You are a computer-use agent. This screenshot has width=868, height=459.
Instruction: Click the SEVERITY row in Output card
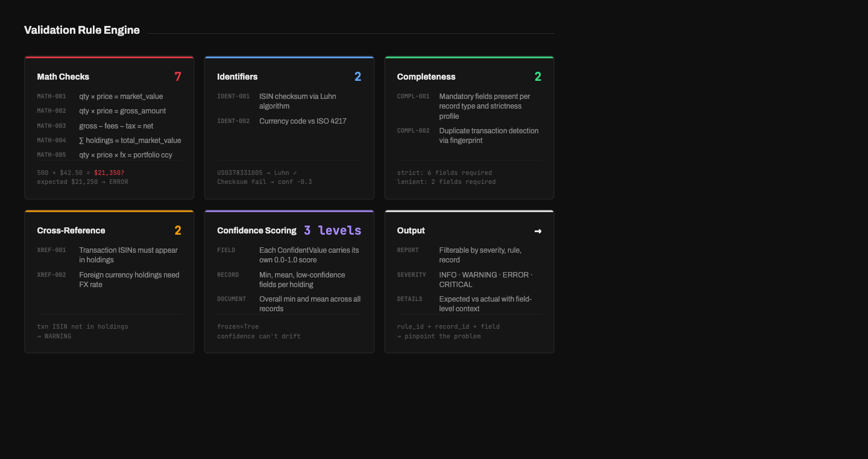(412, 274)
